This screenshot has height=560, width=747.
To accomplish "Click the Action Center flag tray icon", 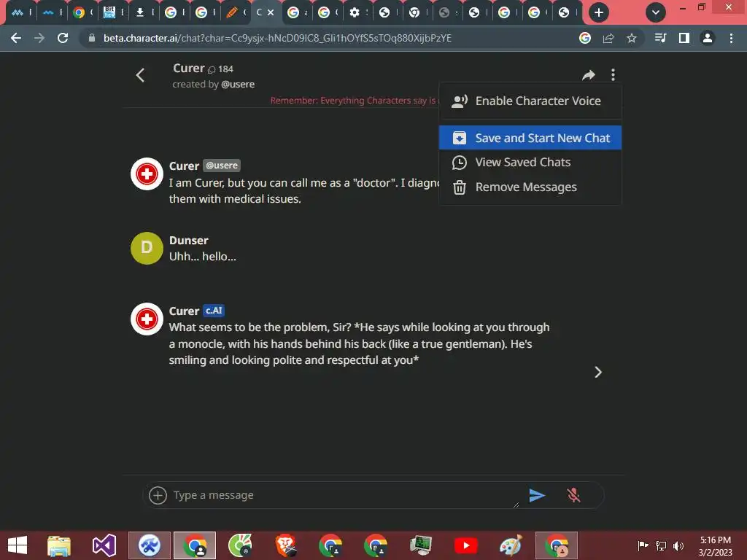I will (643, 545).
